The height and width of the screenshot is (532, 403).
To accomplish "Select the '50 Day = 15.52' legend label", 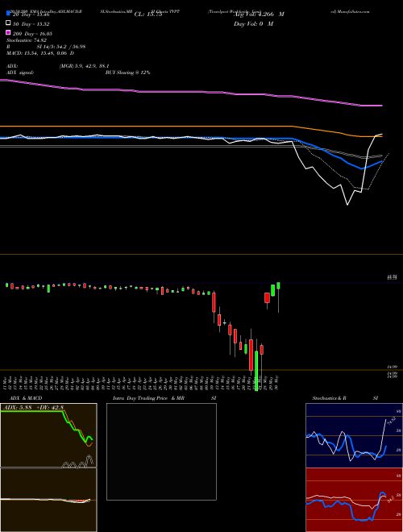I will coord(31,24).
